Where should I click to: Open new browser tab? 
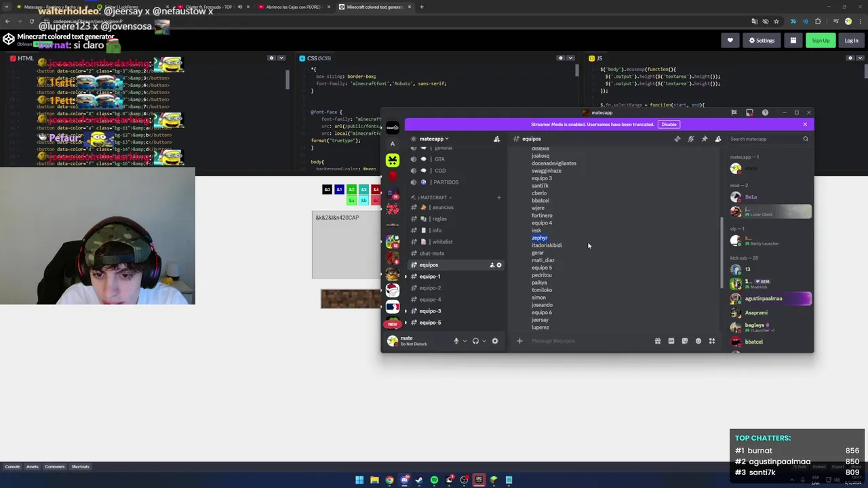[421, 7]
